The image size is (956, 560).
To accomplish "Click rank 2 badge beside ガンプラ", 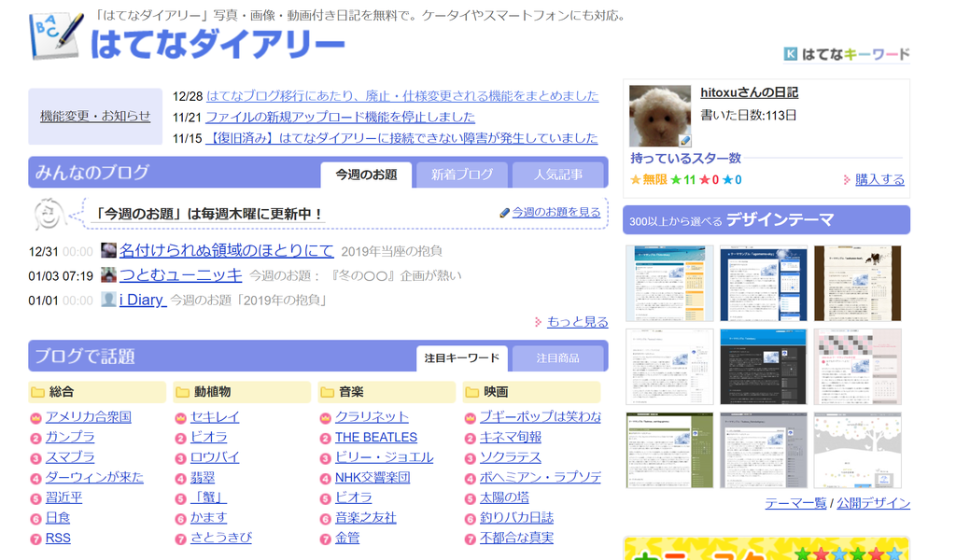I will coord(35,438).
